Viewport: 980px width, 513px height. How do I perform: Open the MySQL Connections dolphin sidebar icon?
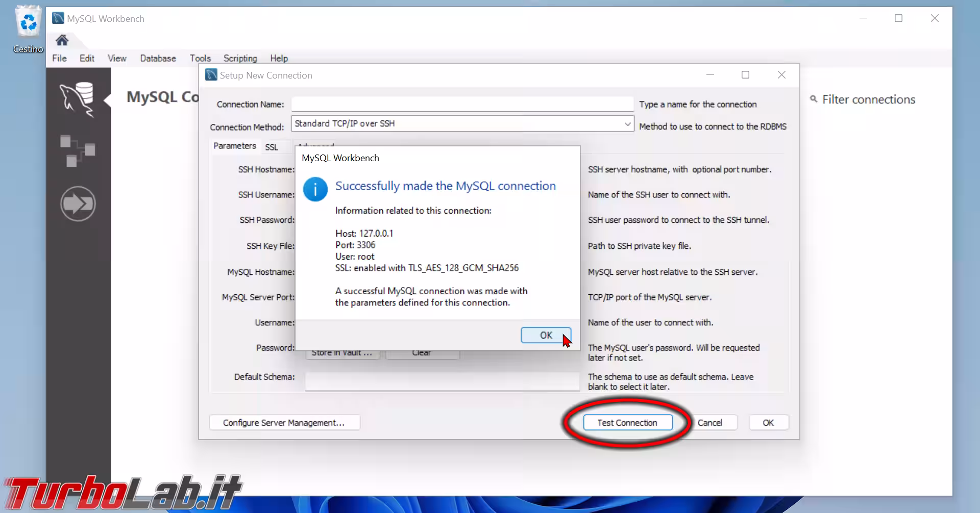click(x=78, y=99)
